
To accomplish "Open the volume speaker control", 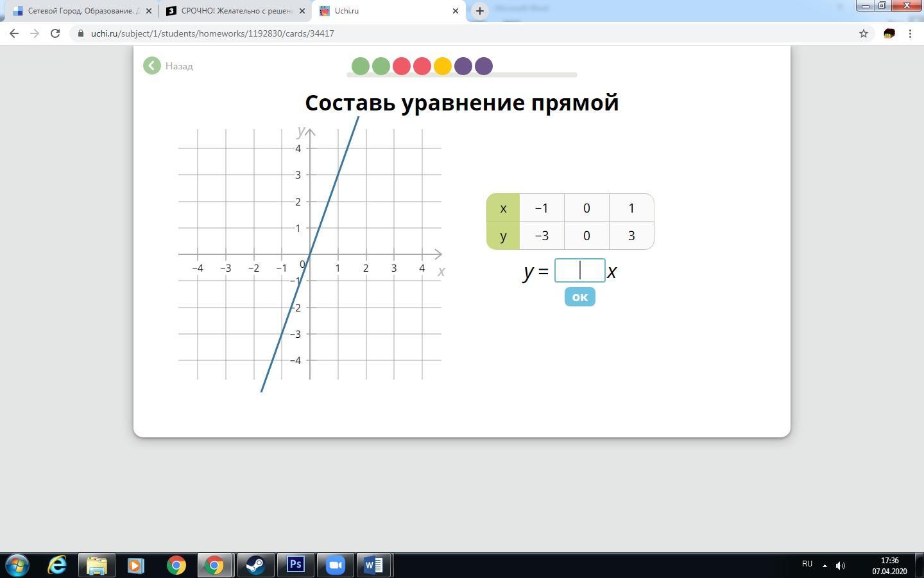I will pyautogui.click(x=841, y=566).
